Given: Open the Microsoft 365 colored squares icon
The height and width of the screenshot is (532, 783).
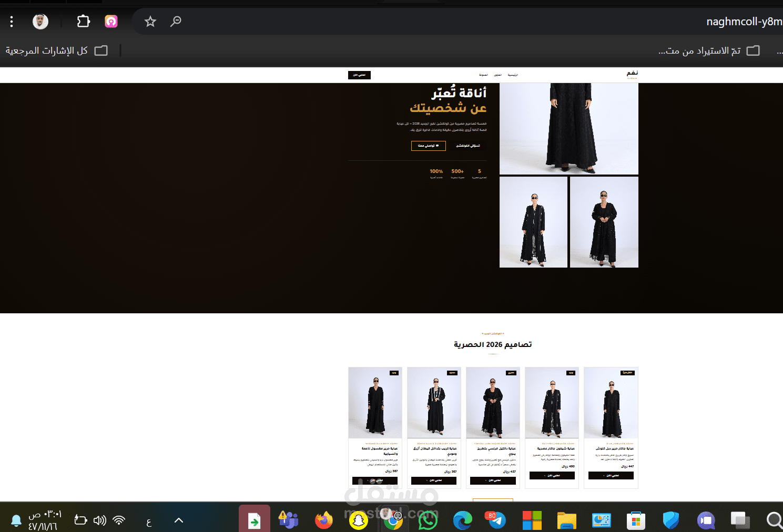Looking at the screenshot, I should point(532,520).
